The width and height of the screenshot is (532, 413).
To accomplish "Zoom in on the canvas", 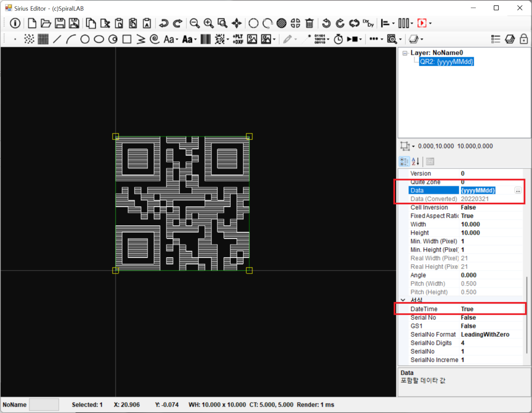I will tap(209, 23).
